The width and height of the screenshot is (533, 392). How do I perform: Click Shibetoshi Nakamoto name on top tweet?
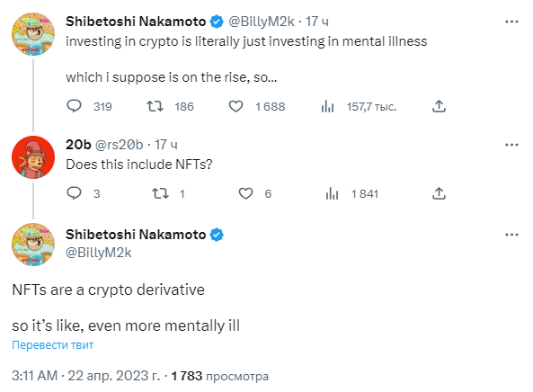(x=136, y=22)
